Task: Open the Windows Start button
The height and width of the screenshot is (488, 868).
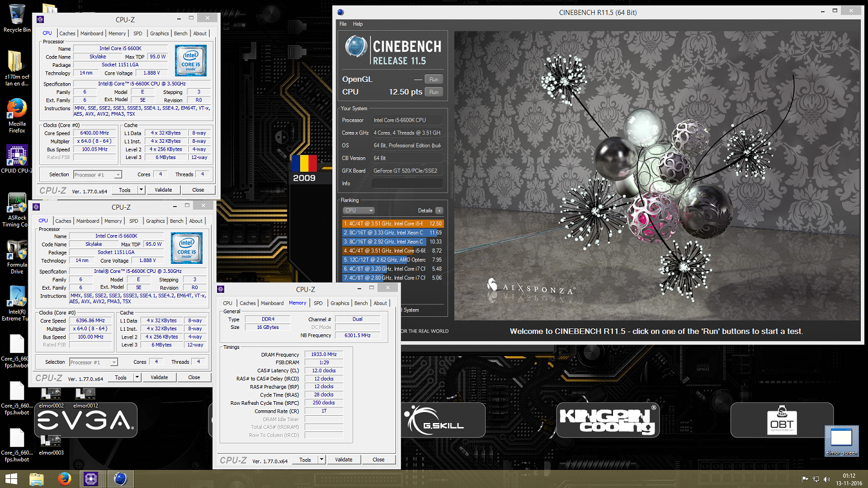Action: [x=11, y=479]
